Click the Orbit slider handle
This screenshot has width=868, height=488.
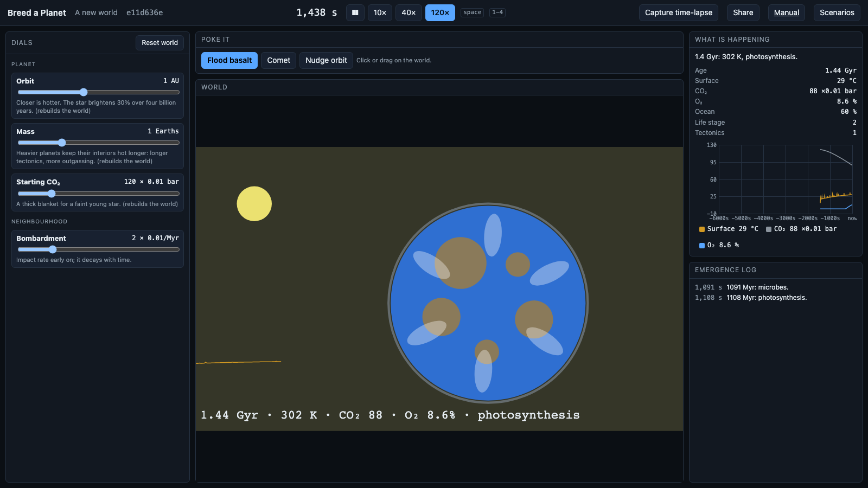pyautogui.click(x=84, y=92)
